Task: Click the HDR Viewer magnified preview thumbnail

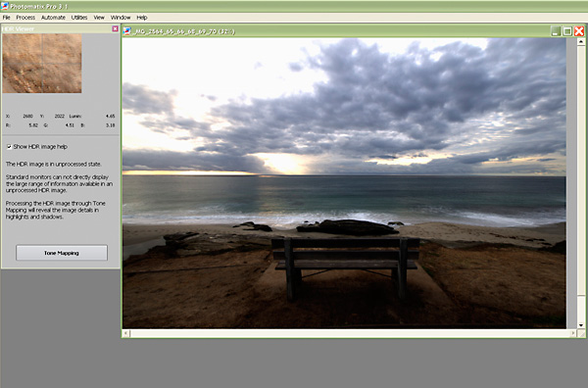Action: (x=42, y=64)
